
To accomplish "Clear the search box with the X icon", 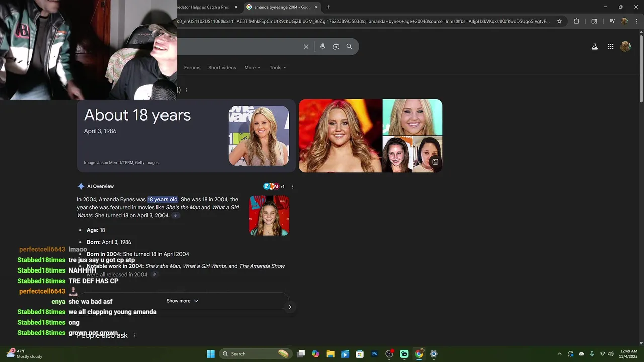I will click(306, 47).
